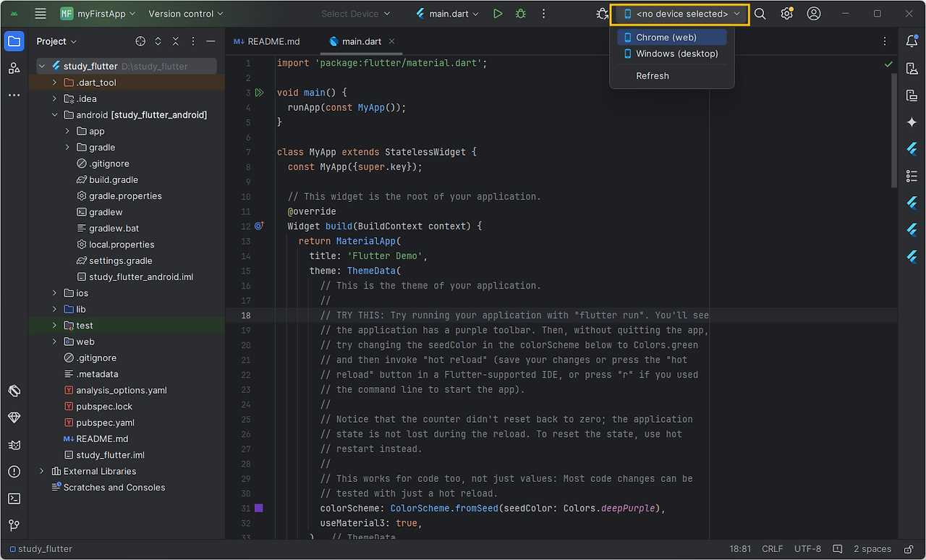
Task: Expand the External Libraries node
Action: pos(41,471)
